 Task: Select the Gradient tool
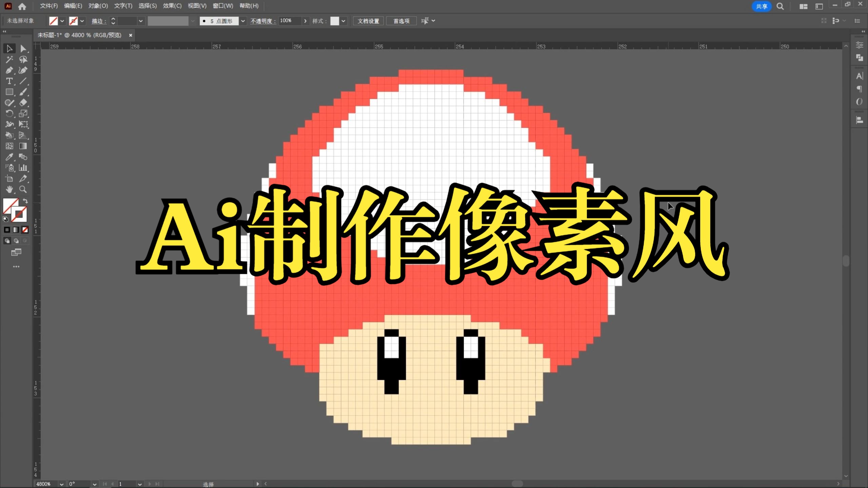(x=23, y=146)
